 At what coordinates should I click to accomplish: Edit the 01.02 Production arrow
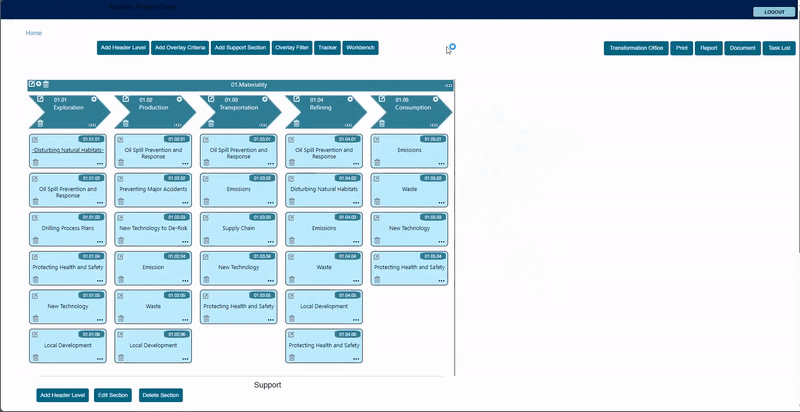point(126,99)
